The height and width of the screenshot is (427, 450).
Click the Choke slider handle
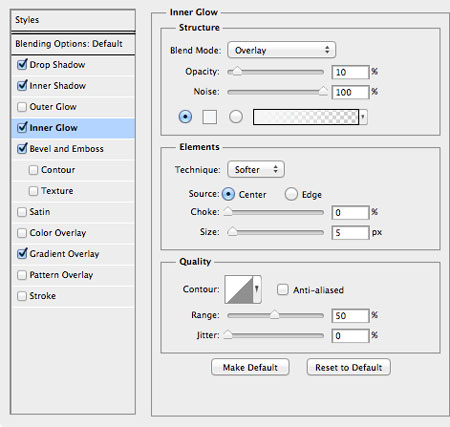pos(228,212)
